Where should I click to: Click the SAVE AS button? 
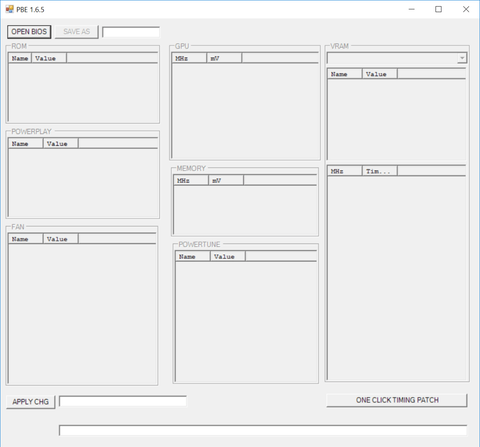pos(76,32)
